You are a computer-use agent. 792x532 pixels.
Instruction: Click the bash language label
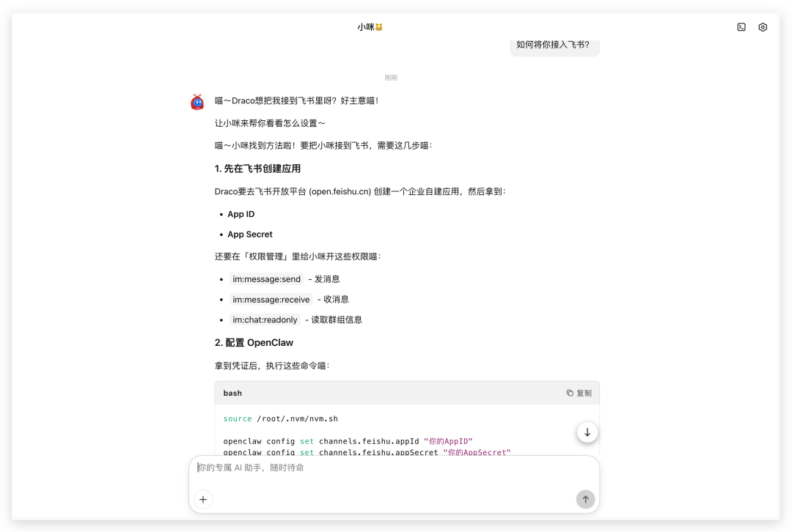[x=232, y=394]
